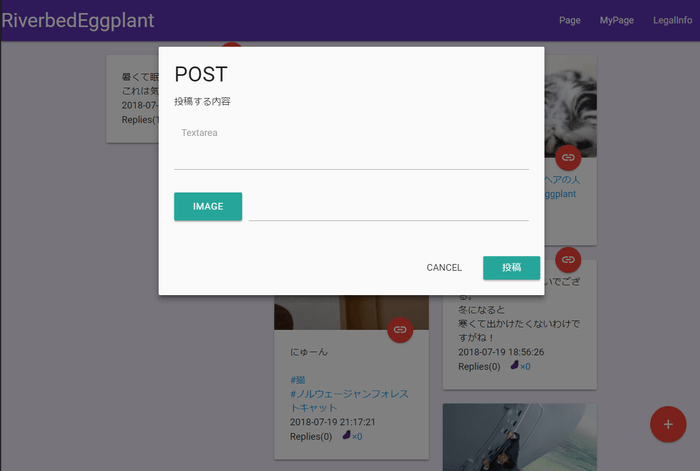Click the ×0 count on 18:56:26 post
The height and width of the screenshot is (471, 700).
tap(525, 367)
